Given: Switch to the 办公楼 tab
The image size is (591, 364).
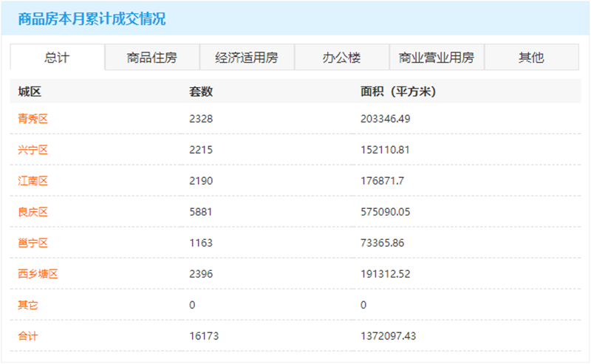Looking at the screenshot, I should point(341,58).
